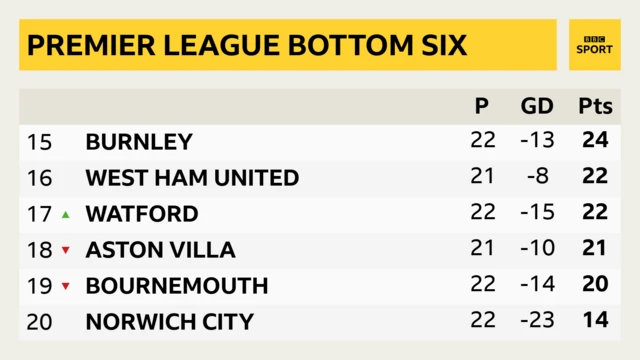This screenshot has width=640, height=360.
Task: Click position number 15
Action: [40, 142]
